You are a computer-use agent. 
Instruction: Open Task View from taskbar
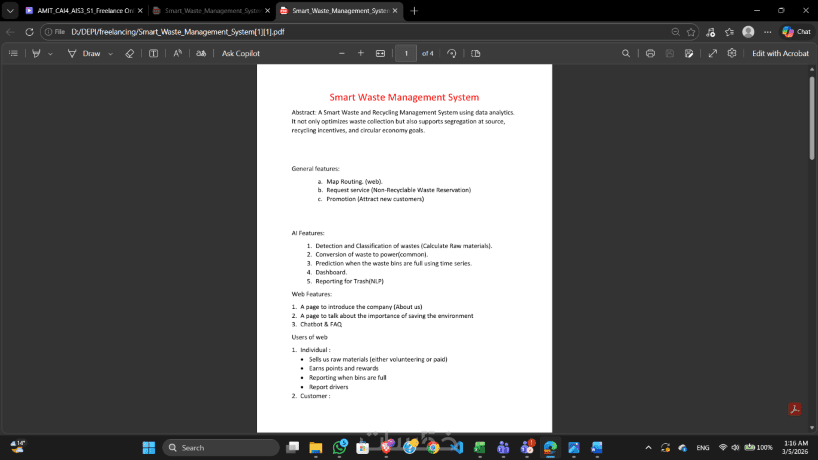[293, 447]
